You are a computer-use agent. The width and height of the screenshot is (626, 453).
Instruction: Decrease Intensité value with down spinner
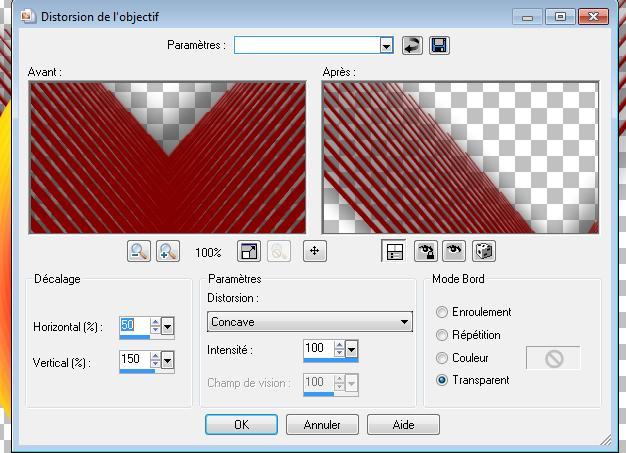click(x=339, y=354)
